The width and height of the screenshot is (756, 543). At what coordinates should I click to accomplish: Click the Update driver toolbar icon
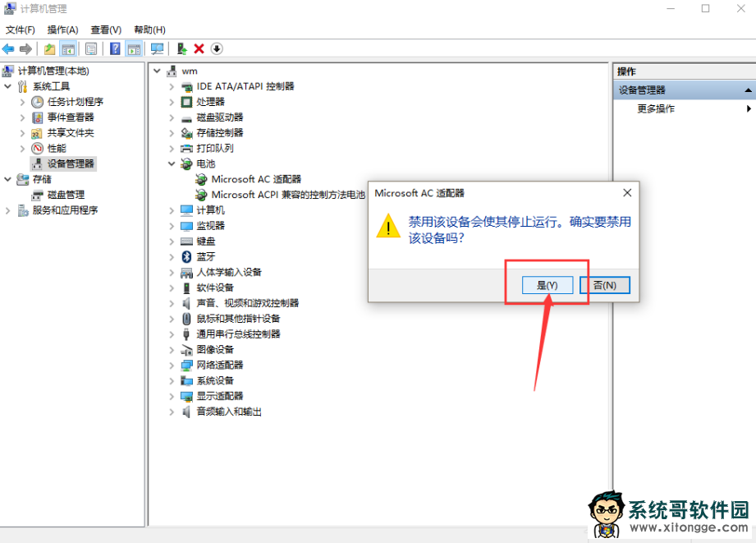click(183, 48)
